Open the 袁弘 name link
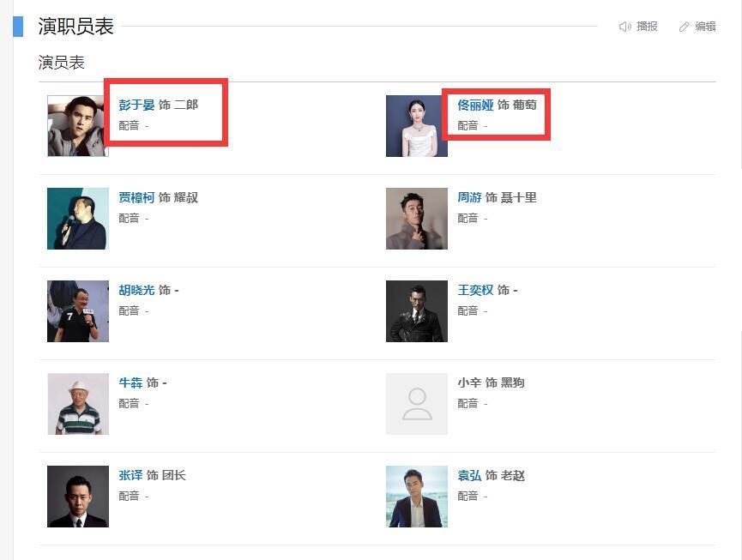 point(469,475)
